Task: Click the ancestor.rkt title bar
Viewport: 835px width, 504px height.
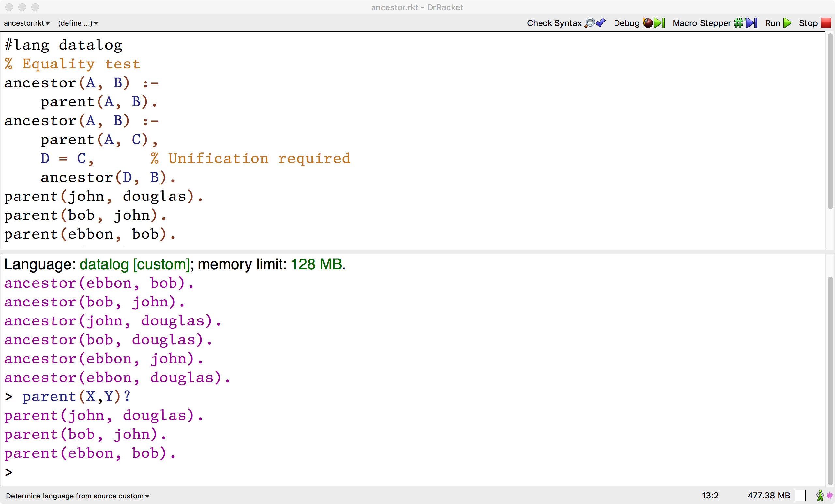Action: [417, 7]
